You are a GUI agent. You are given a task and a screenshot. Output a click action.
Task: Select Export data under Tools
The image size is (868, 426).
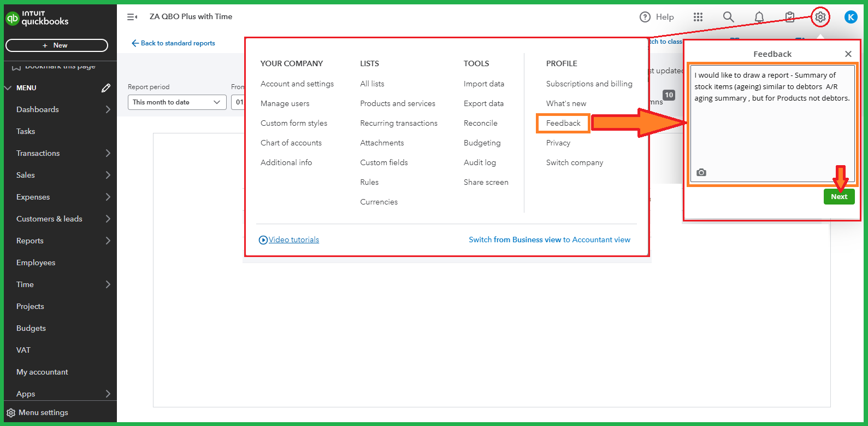tap(484, 103)
